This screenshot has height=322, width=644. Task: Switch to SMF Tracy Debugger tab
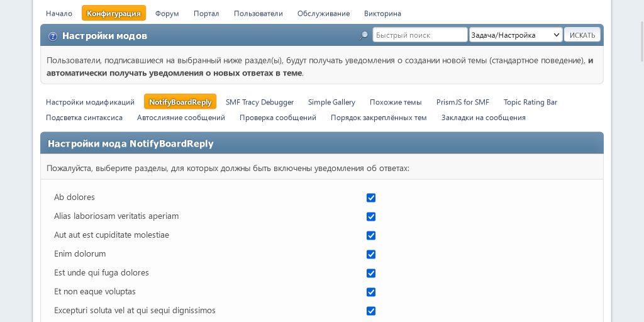260,102
